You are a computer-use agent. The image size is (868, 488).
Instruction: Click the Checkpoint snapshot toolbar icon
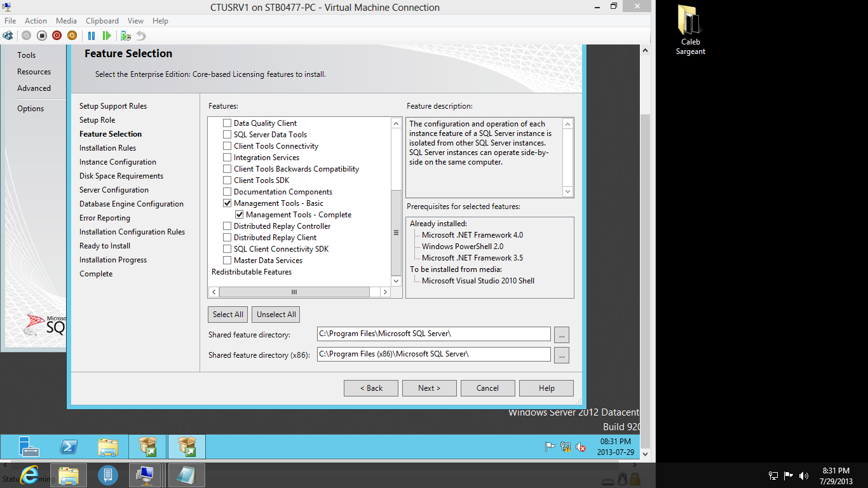(x=126, y=36)
